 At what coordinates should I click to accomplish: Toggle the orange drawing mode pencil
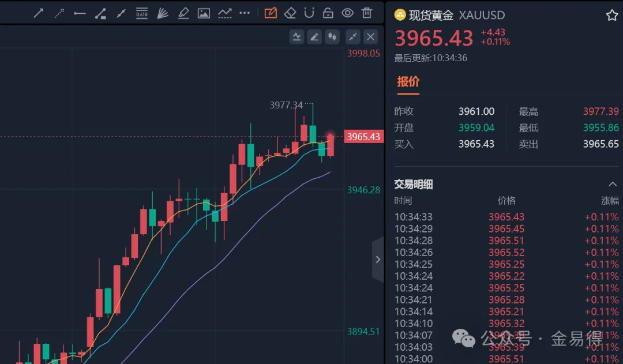coord(271,13)
